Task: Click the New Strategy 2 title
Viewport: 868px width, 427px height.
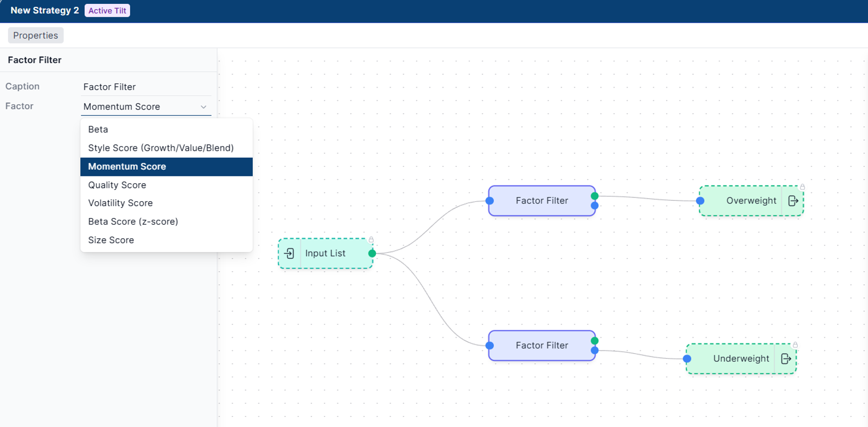Action: (44, 11)
